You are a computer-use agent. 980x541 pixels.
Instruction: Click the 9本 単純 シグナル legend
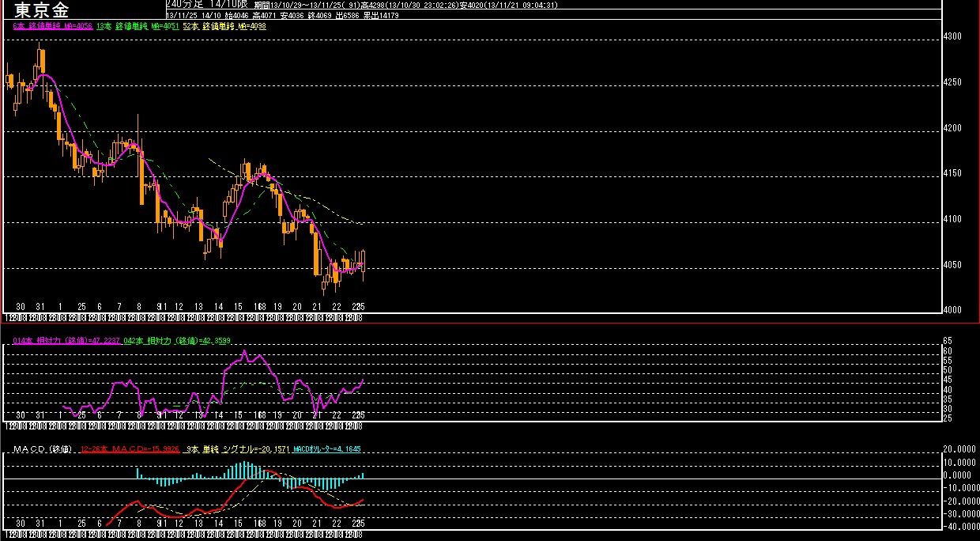pos(238,449)
